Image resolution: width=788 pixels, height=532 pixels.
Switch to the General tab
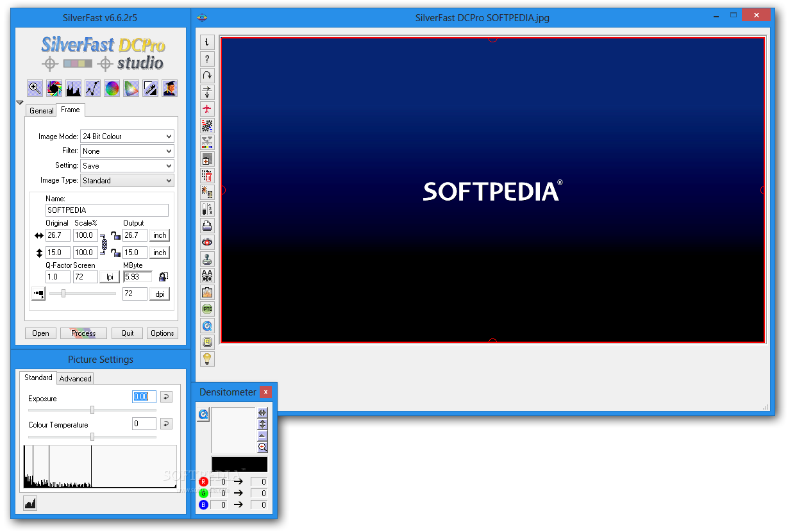point(42,111)
